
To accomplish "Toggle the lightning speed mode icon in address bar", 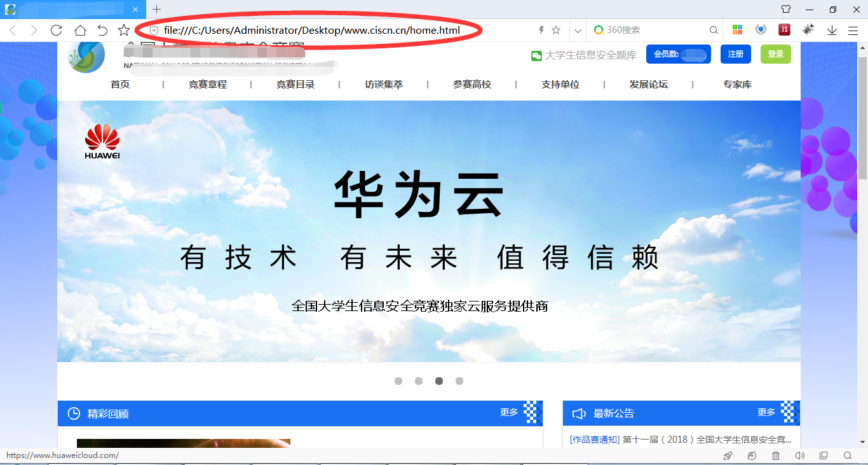I will click(x=541, y=30).
